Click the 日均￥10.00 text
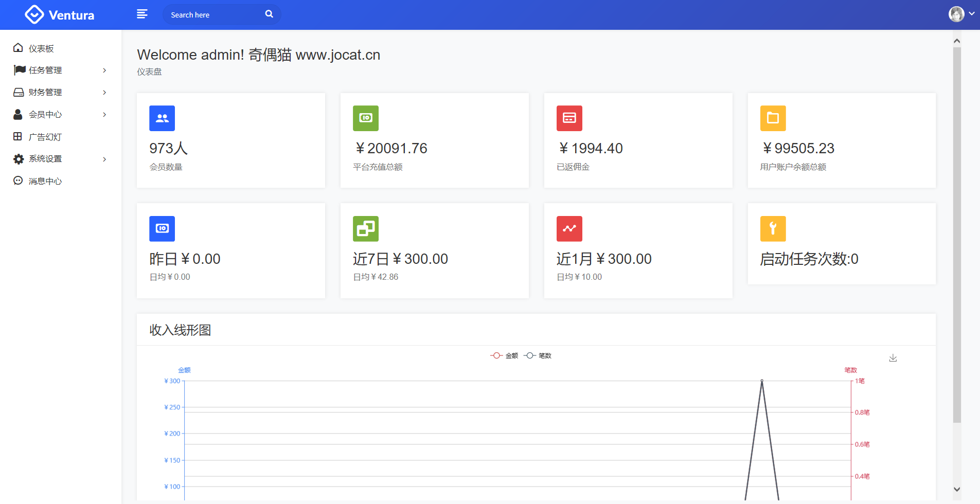Image resolution: width=980 pixels, height=504 pixels. pyautogui.click(x=580, y=277)
